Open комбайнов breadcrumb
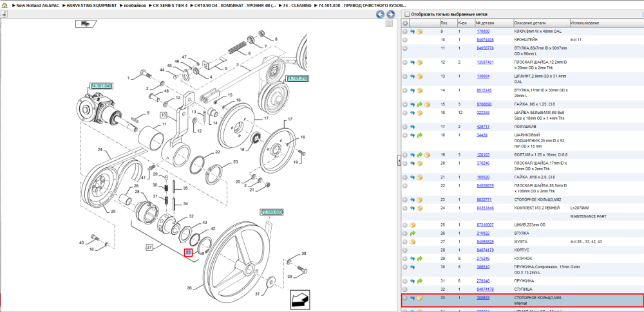644x312 pixels. (x=135, y=6)
